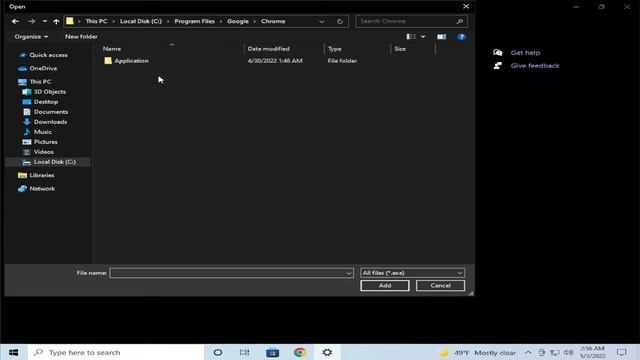
Task: Click Give feedback in Settings window
Action: (535, 66)
